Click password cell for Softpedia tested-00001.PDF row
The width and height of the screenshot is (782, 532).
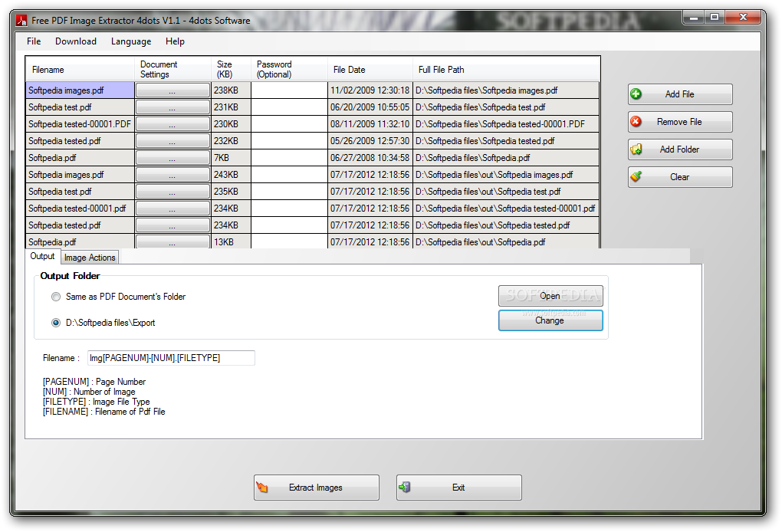tap(289, 124)
